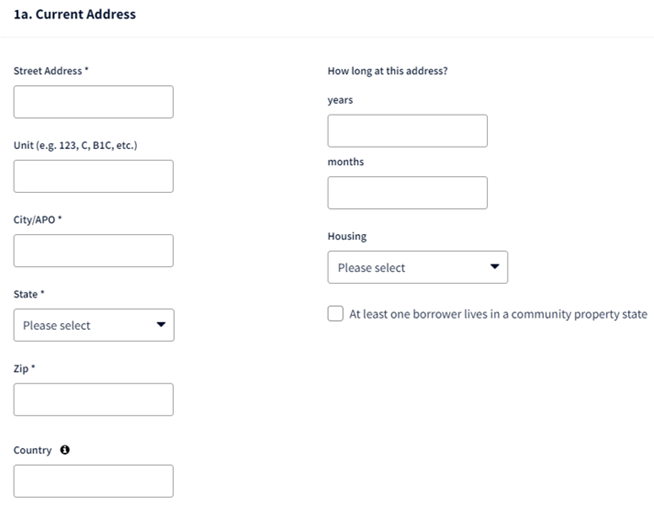Click the community property state label text
654x516 pixels.
pos(498,314)
